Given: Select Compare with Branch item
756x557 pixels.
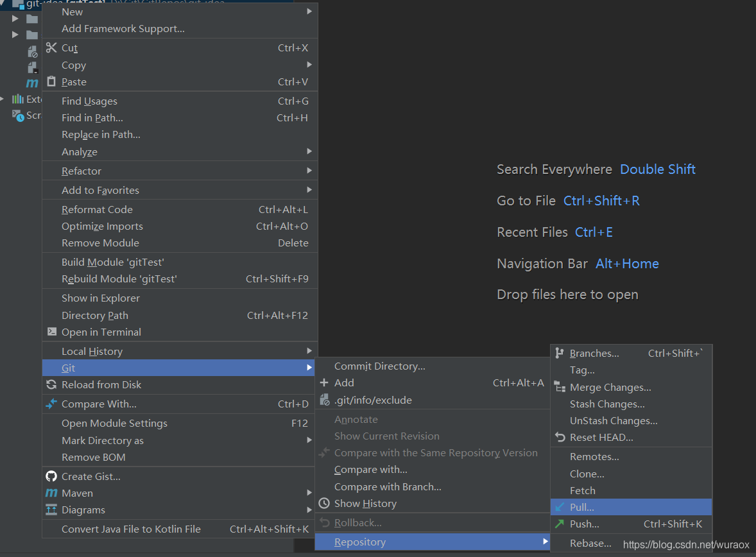Looking at the screenshot, I should pos(433,486).
